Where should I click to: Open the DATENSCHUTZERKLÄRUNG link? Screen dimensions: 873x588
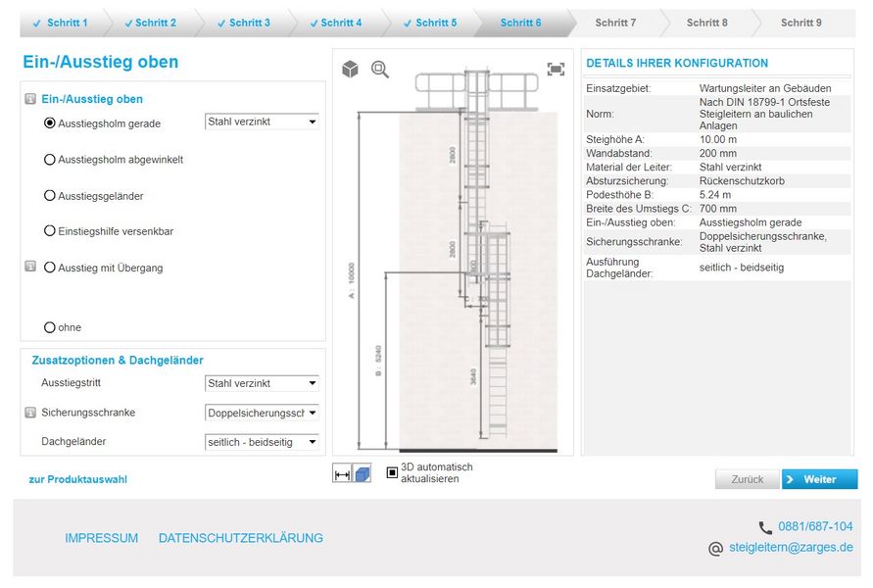tap(240, 537)
